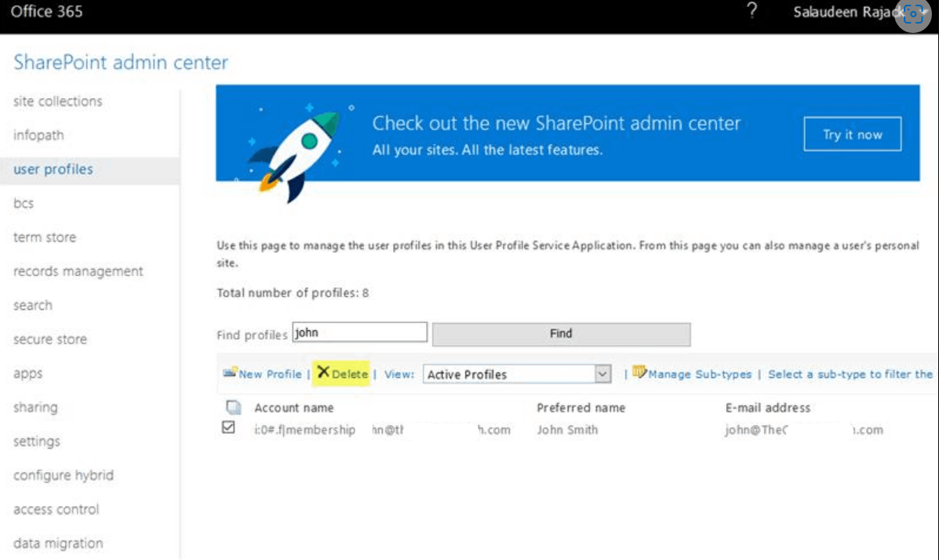Navigate to term store
This screenshot has width=939, height=560.
(44, 237)
